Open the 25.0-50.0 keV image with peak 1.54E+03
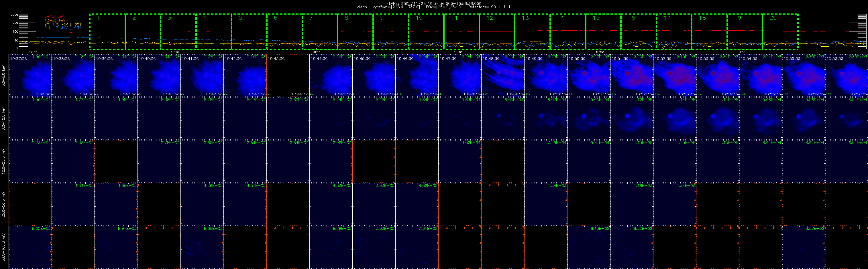This screenshot has width=868, height=269. 546,204
